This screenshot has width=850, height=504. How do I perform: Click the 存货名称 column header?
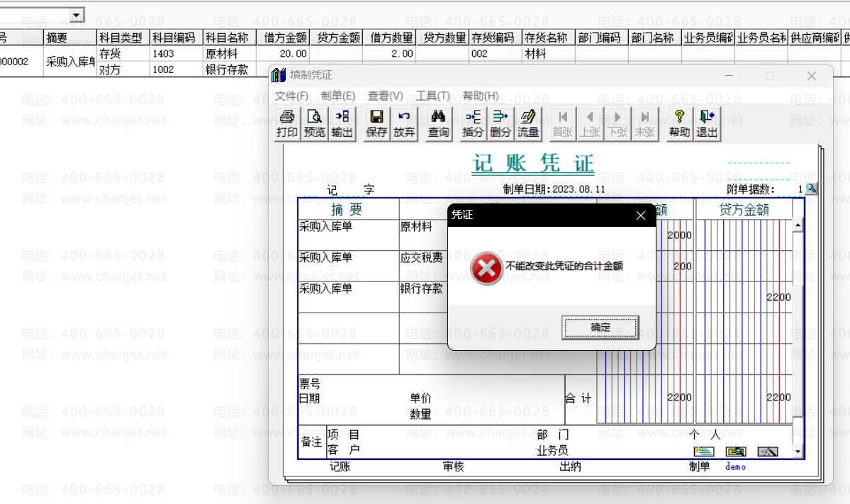[x=548, y=38]
